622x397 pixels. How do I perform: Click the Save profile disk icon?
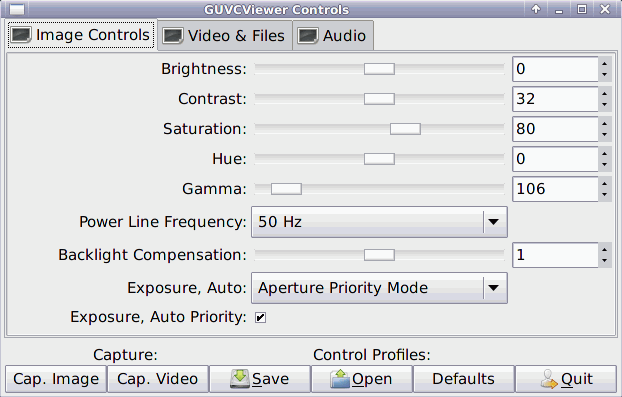240,379
